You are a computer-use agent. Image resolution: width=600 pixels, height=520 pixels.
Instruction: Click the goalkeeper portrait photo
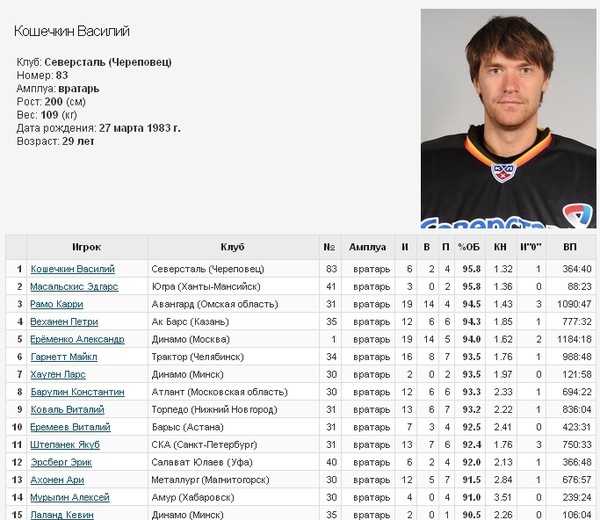click(x=509, y=119)
